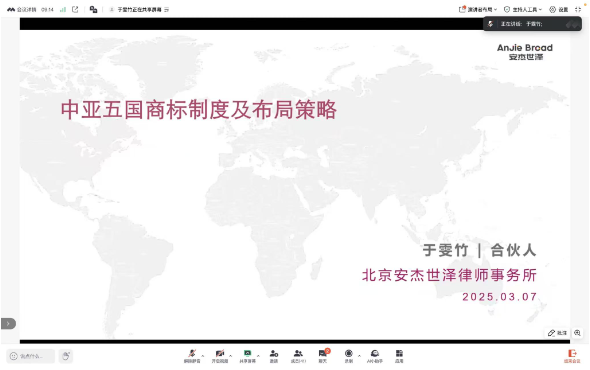The width and height of the screenshot is (590, 370).
Task: Turn on the camera video
Action: (x=220, y=356)
